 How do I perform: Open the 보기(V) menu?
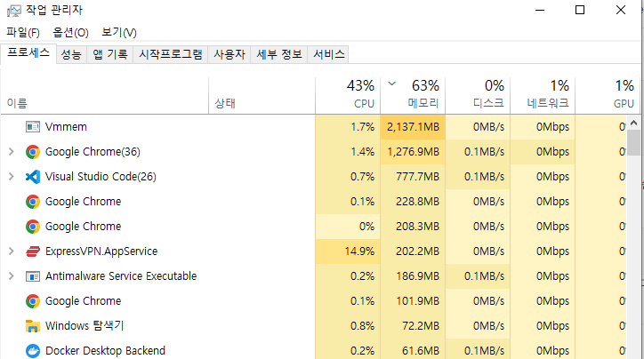pos(119,32)
